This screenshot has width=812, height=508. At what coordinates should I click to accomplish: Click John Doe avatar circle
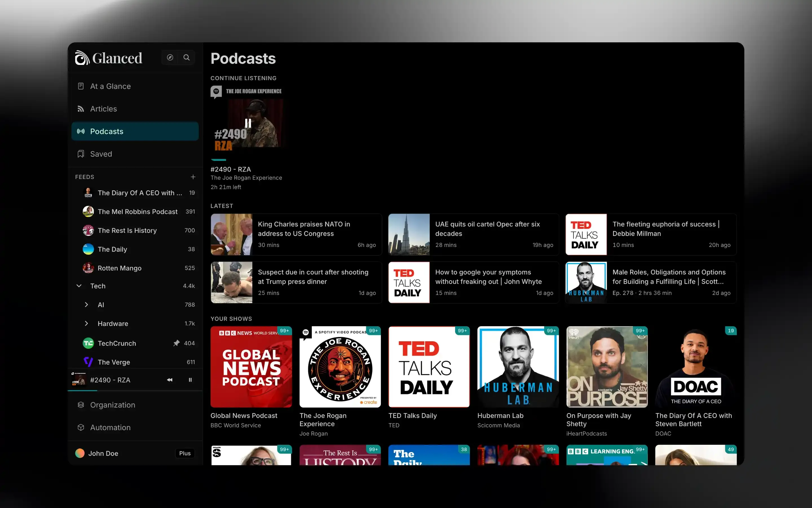pos(80,453)
